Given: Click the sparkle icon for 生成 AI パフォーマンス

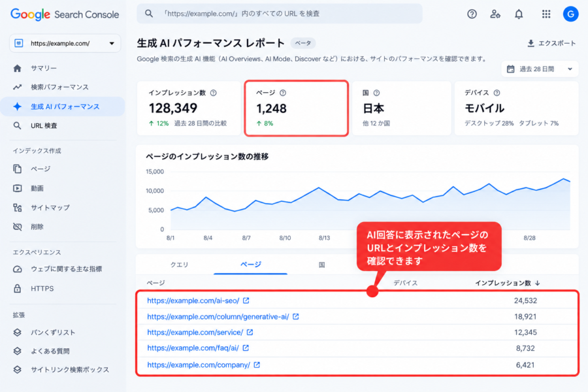Looking at the screenshot, I should coord(17,106).
